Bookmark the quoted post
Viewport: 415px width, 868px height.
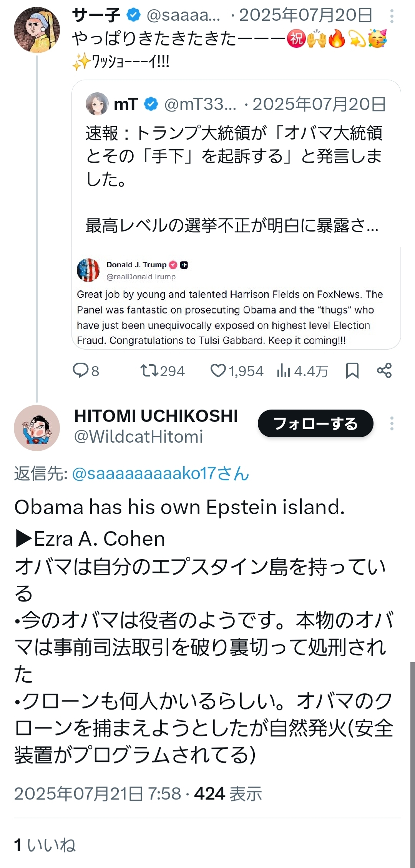pos(352,370)
